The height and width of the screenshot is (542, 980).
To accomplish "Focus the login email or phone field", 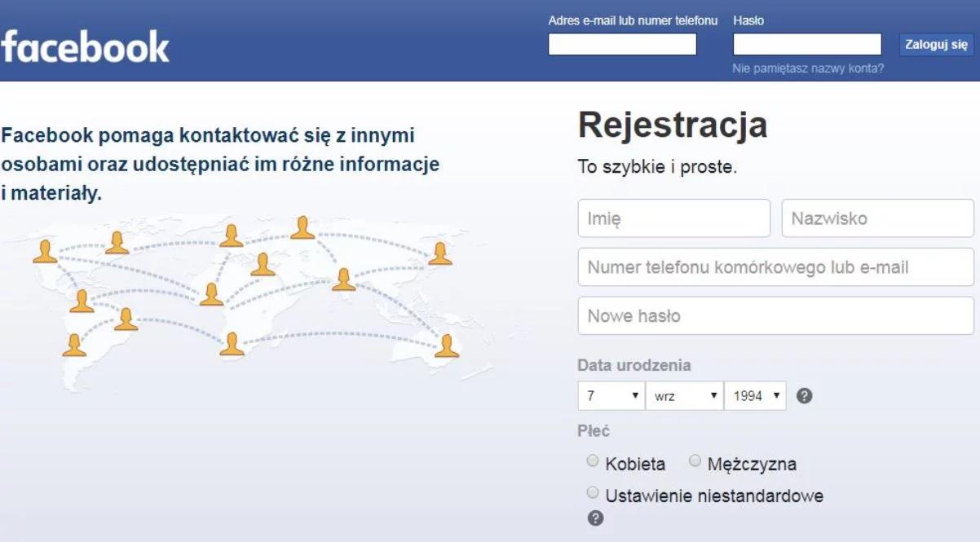I will pyautogui.click(x=622, y=44).
